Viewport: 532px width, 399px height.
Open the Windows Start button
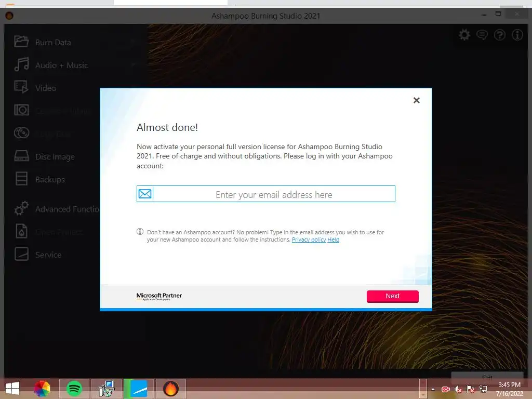[12, 389]
